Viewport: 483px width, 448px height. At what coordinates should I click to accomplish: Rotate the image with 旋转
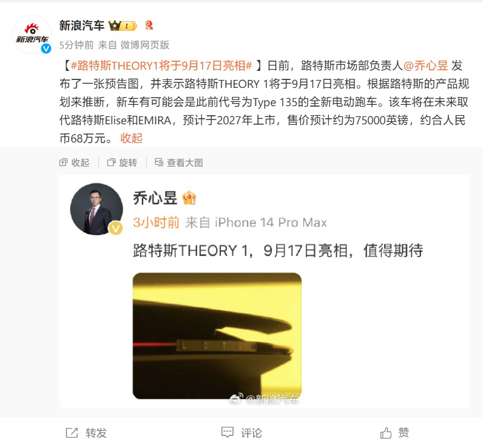(122, 162)
